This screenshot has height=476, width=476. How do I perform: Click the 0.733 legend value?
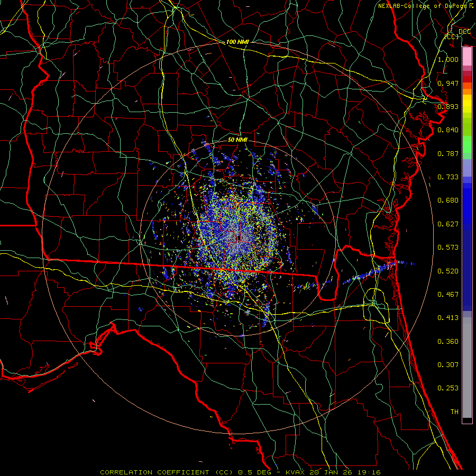pyautogui.click(x=448, y=177)
